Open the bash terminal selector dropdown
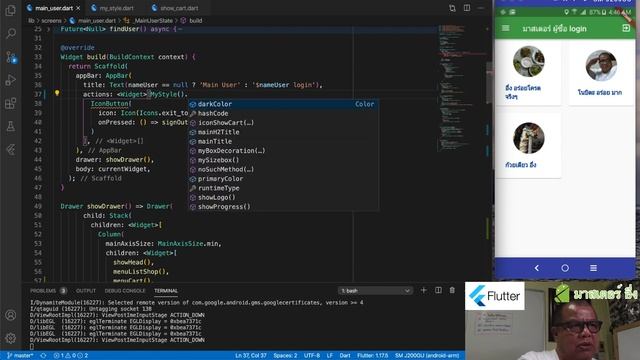 (x=375, y=291)
